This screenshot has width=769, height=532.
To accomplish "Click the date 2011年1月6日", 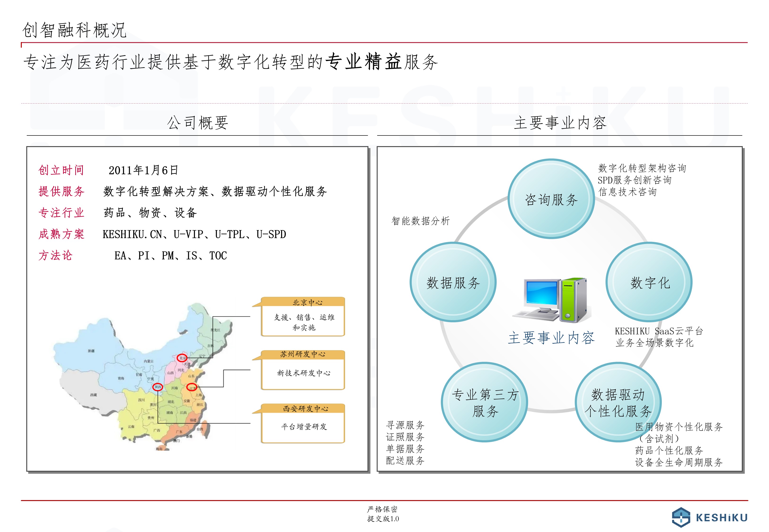I will click(x=143, y=170).
